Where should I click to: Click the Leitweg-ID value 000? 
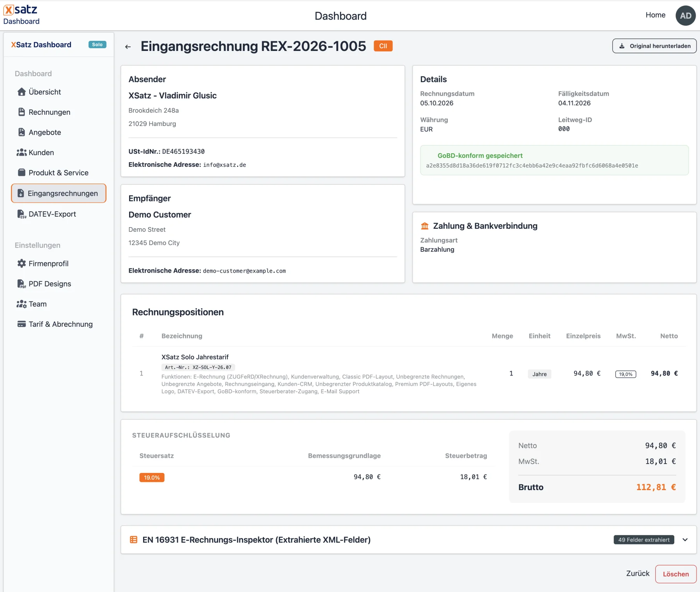(x=564, y=129)
